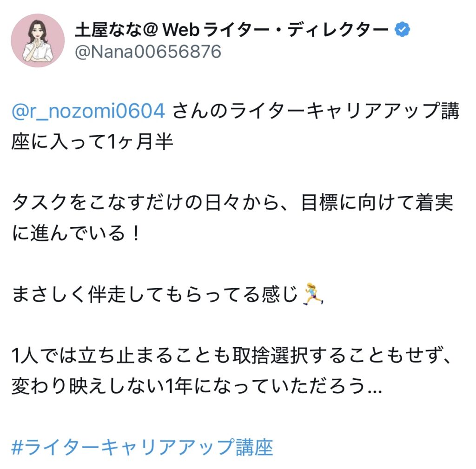Click the word 目標 in the tweet
The height and width of the screenshot is (469, 476).
[319, 203]
